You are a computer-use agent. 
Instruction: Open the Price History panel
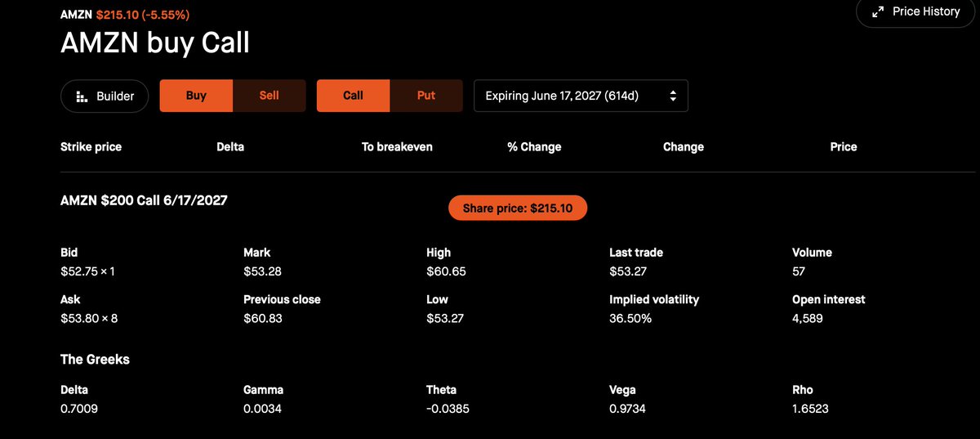(x=917, y=11)
